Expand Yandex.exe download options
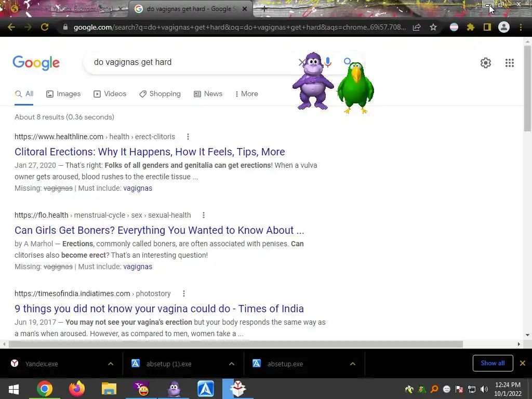 coord(111,364)
